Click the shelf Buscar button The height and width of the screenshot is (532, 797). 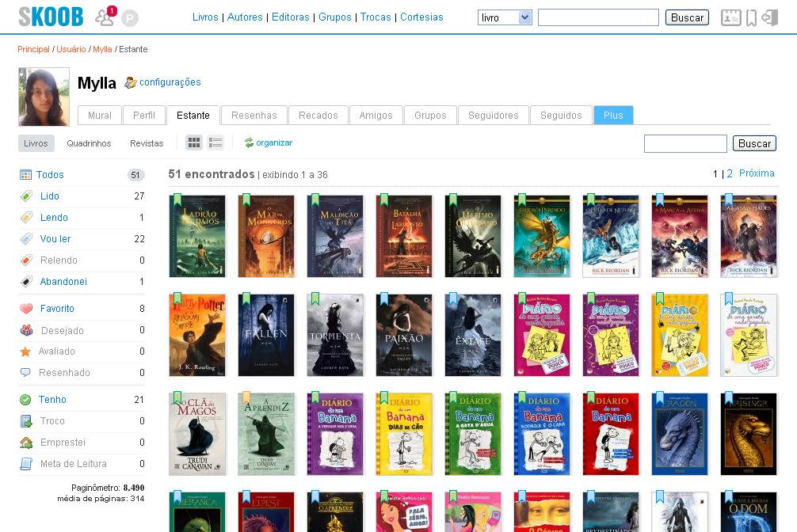pos(755,144)
